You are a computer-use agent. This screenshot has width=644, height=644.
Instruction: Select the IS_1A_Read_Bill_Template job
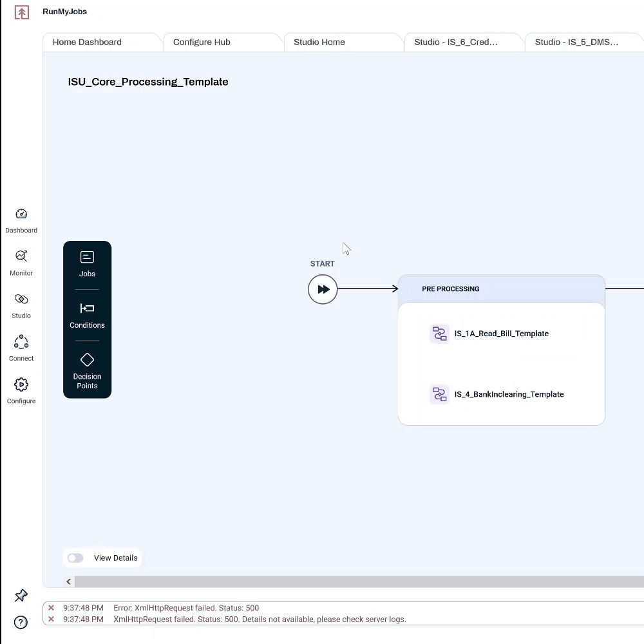501,334
